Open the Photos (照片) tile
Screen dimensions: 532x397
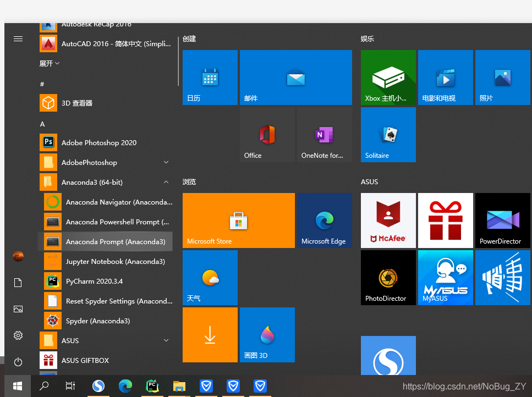503,78
